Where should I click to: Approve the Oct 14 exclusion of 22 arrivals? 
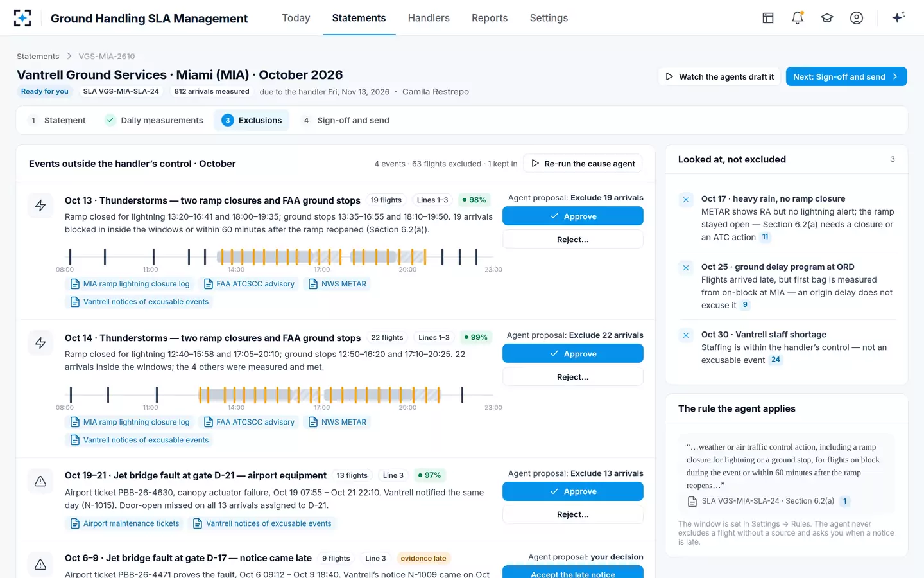pyautogui.click(x=572, y=354)
